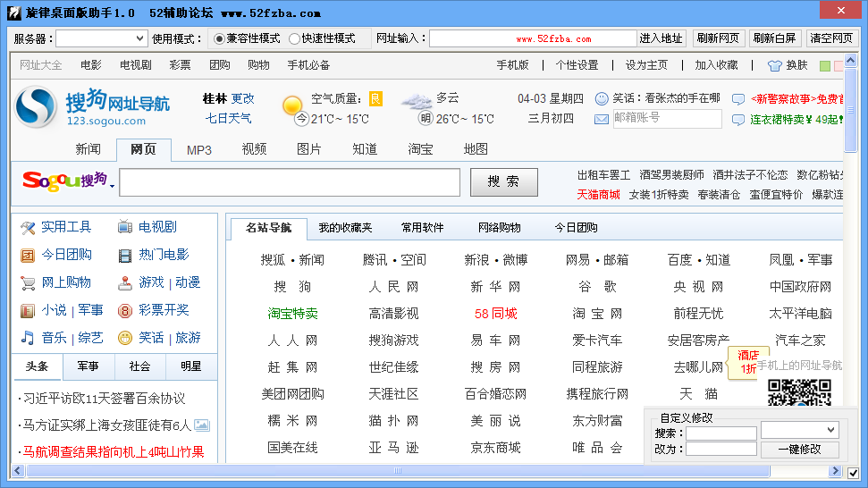Image resolution: width=868 pixels, height=488 pixels.
Task: Open the 我的收藏夹 tab
Action: (345, 228)
